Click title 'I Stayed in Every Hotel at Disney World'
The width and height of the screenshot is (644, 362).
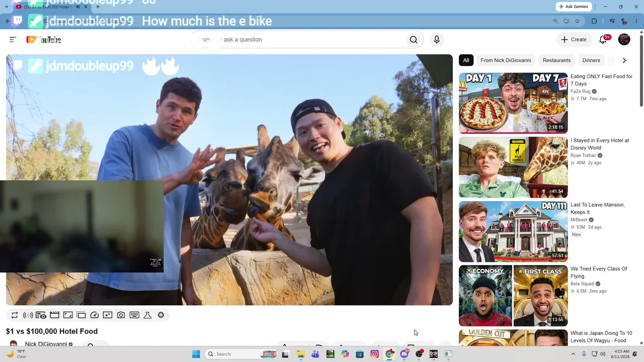[x=600, y=144]
